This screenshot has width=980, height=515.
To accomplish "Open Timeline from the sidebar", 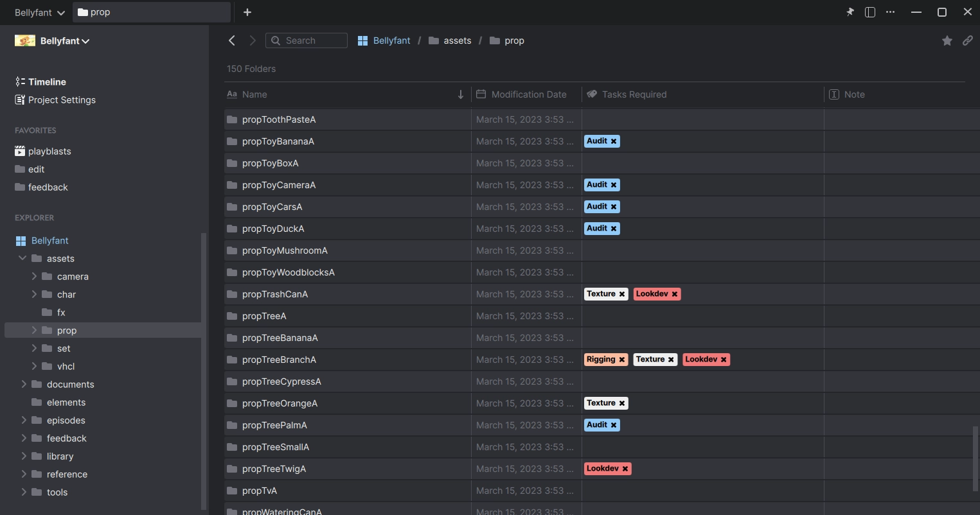I will pyautogui.click(x=46, y=82).
